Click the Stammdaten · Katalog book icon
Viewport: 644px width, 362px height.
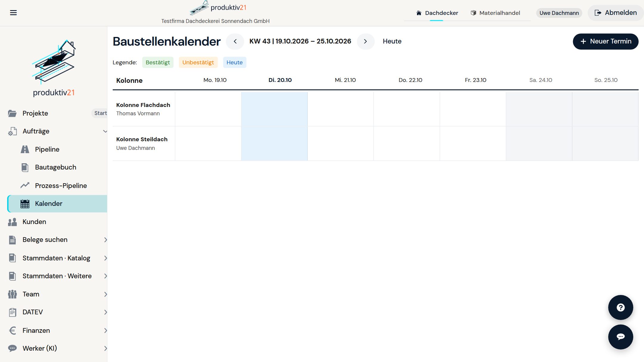point(12,258)
